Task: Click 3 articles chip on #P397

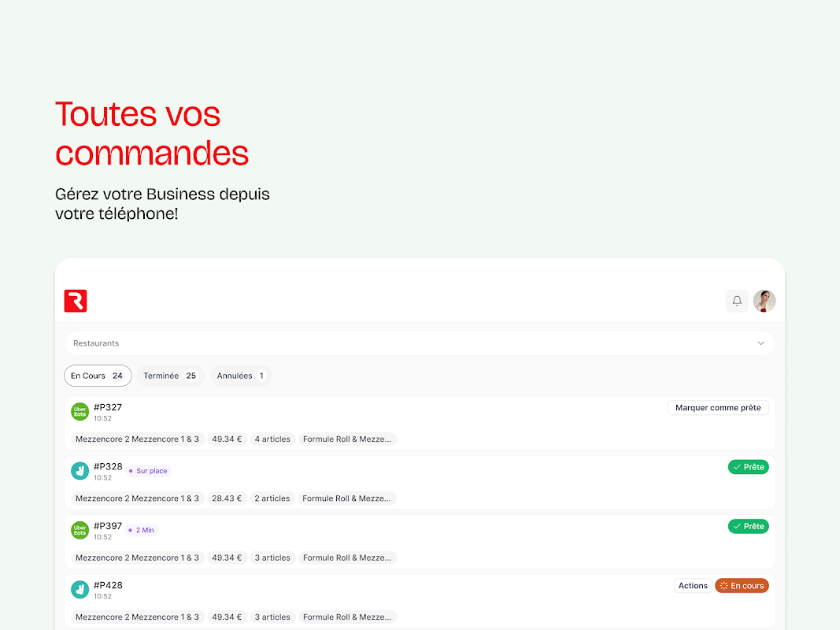Action: pos(272,558)
